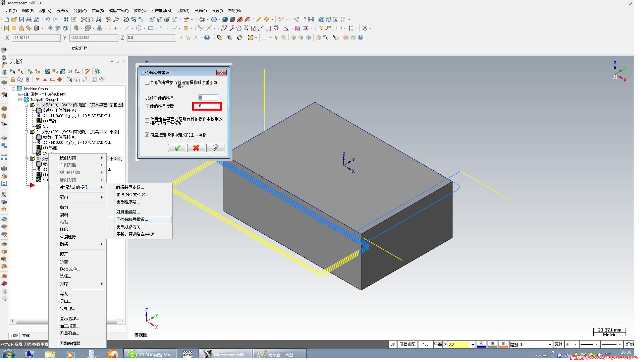Click the create rectangle icon
644x362 pixels.
click(151, 28)
